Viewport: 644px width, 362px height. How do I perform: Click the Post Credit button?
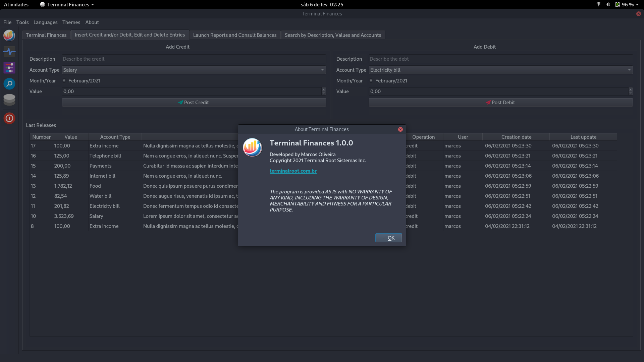pos(193,102)
